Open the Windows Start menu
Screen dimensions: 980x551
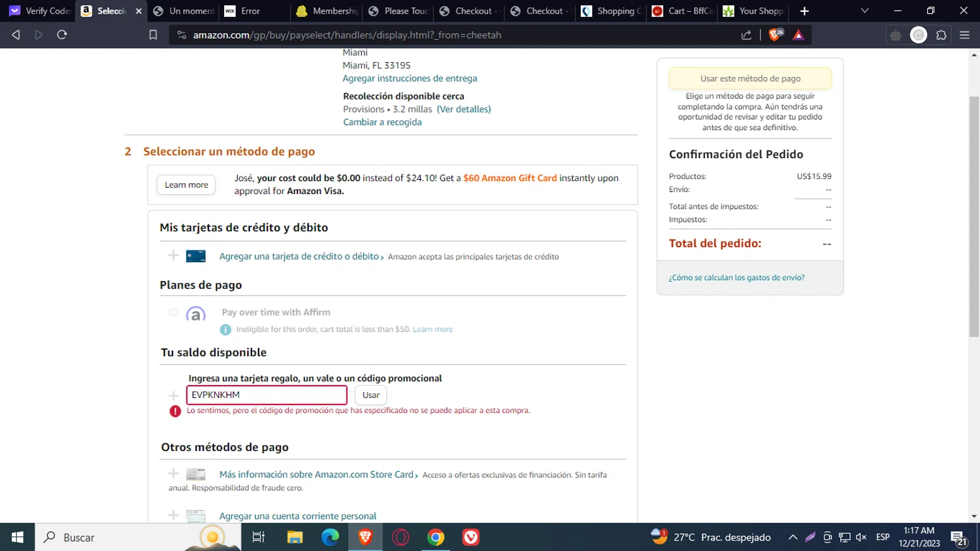(18, 537)
